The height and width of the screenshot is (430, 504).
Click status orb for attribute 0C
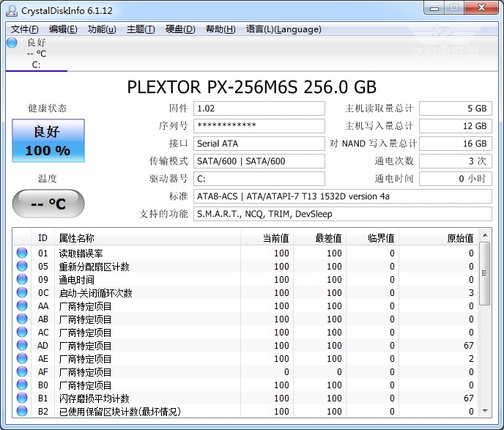coord(22,292)
